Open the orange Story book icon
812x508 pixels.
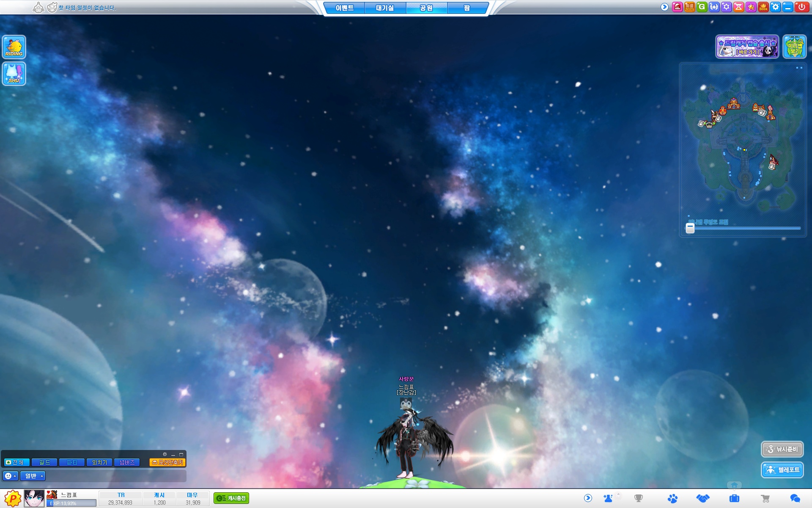pyautogui.click(x=689, y=7)
